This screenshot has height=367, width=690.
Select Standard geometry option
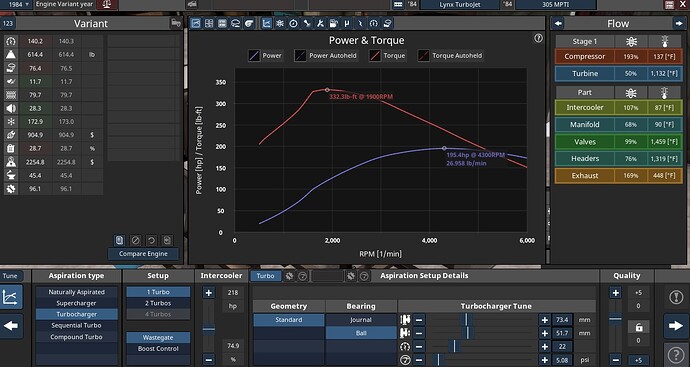(x=289, y=320)
